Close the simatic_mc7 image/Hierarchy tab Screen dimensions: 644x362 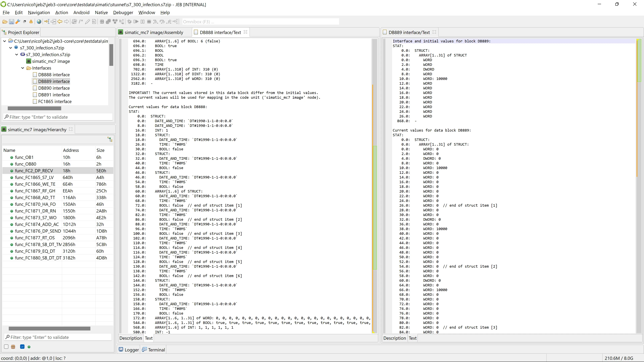tap(71, 129)
